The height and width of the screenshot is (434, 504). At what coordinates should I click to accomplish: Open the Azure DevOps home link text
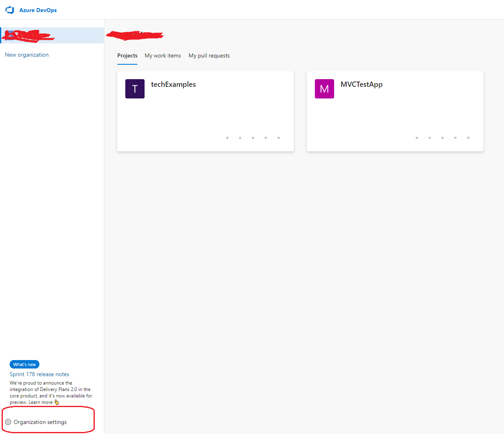(x=38, y=10)
